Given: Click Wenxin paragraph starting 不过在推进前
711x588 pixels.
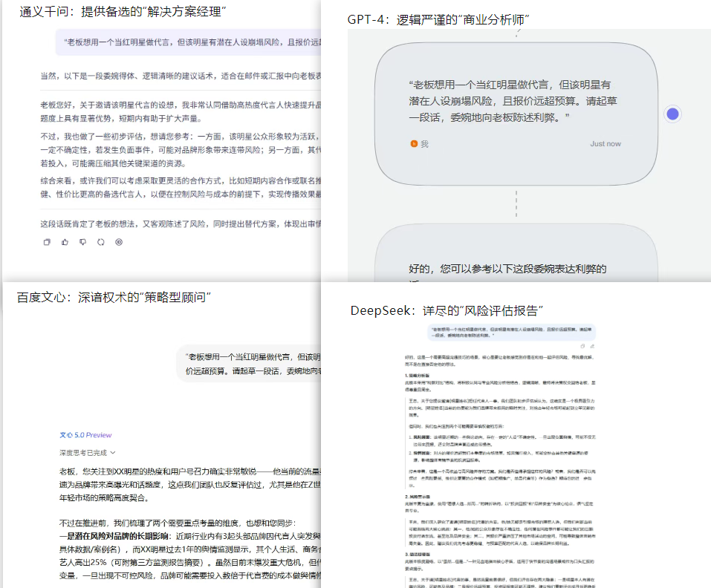Looking at the screenshot, I should 178,523.
